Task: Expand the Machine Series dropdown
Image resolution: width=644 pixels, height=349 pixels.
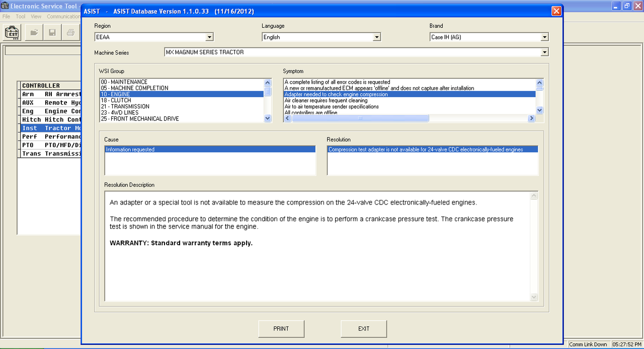Action: 544,52
